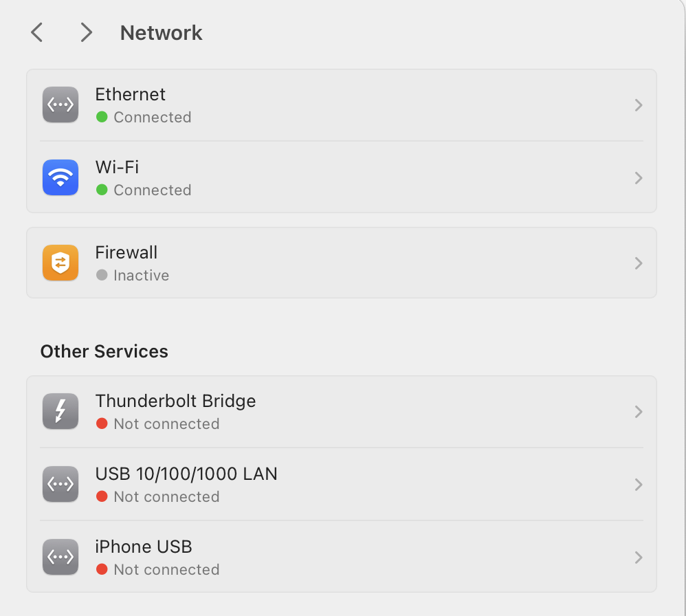Viewport: 686px width, 616px height.
Task: Expand the Ethernet row chevron
Action: 638,104
